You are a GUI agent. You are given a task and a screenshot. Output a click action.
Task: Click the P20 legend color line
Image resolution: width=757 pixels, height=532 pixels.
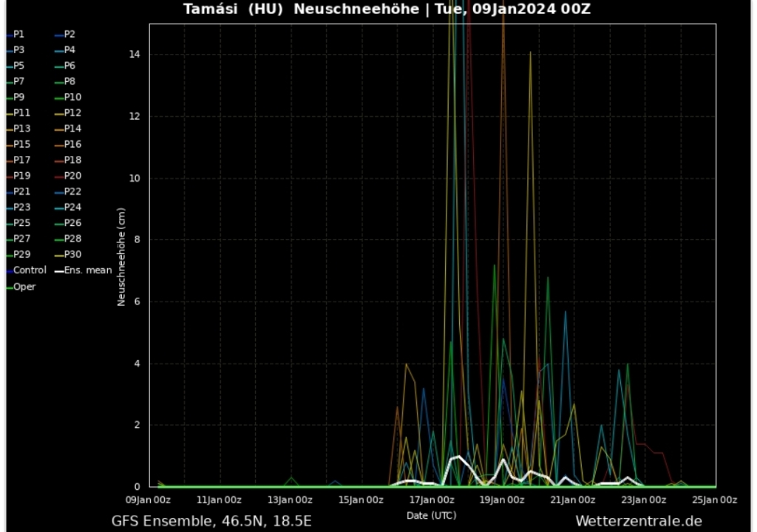click(58, 177)
